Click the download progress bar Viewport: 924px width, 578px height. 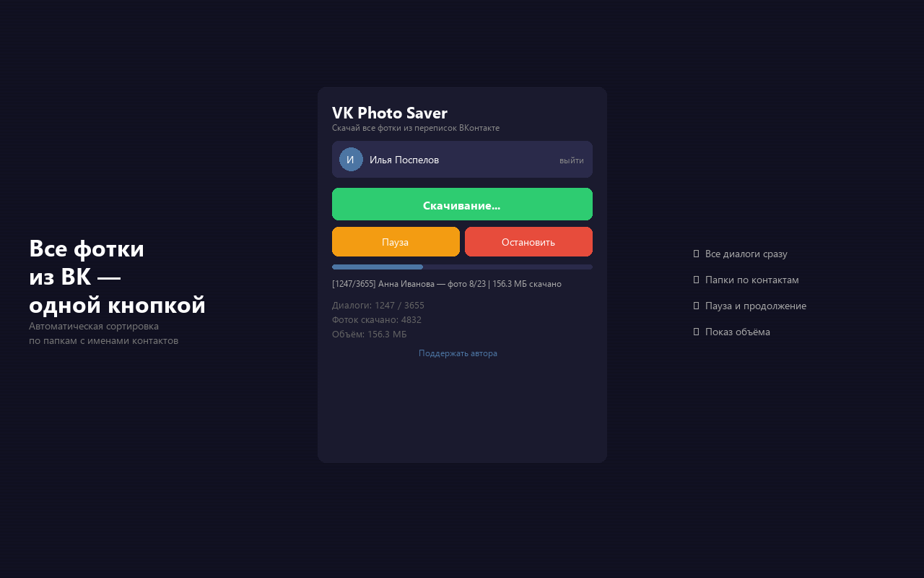coord(462,267)
